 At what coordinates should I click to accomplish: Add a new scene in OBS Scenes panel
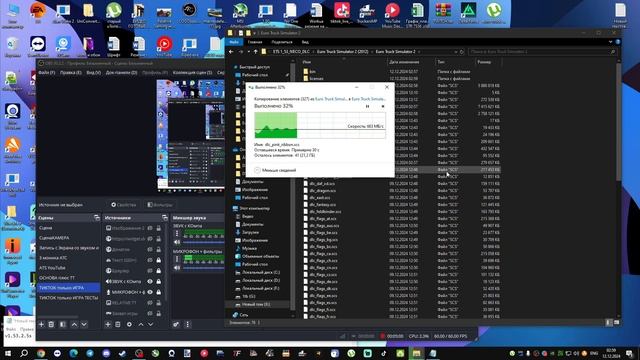41,324
